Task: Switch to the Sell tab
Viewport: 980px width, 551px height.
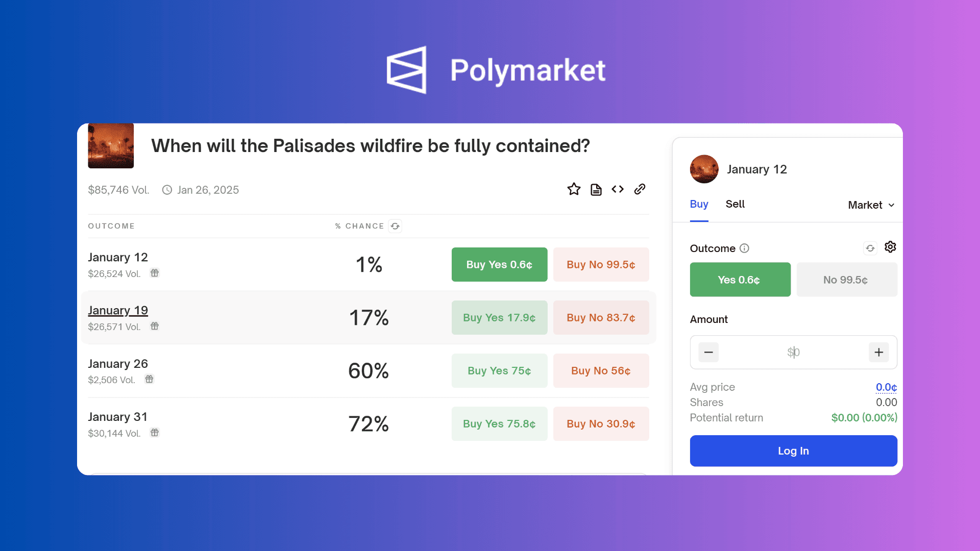Action: pyautogui.click(x=734, y=204)
